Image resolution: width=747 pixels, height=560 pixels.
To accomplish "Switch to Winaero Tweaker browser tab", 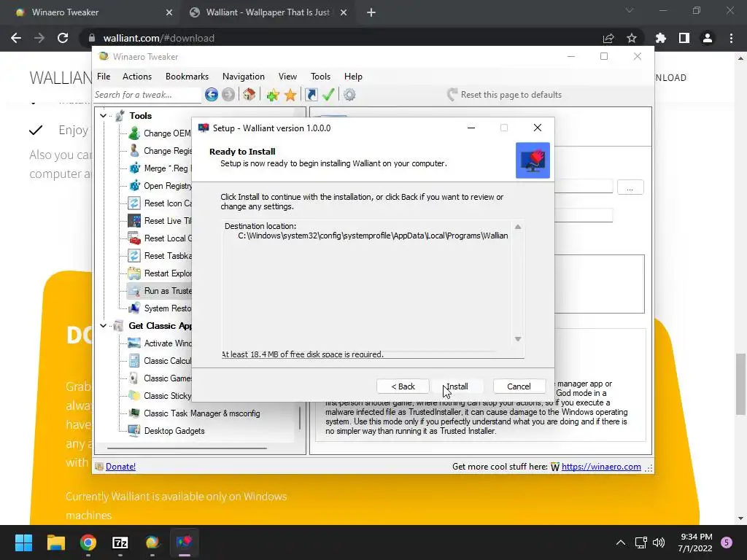I will [90, 12].
